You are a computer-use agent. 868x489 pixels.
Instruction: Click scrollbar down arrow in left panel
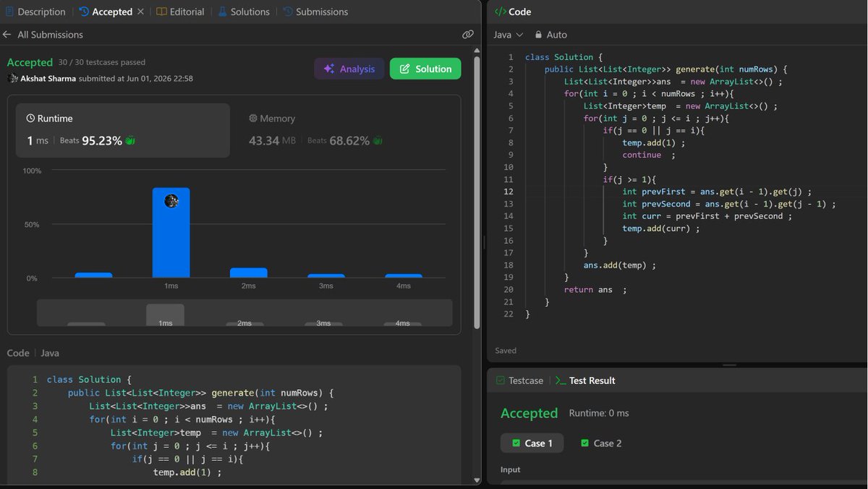(477, 480)
